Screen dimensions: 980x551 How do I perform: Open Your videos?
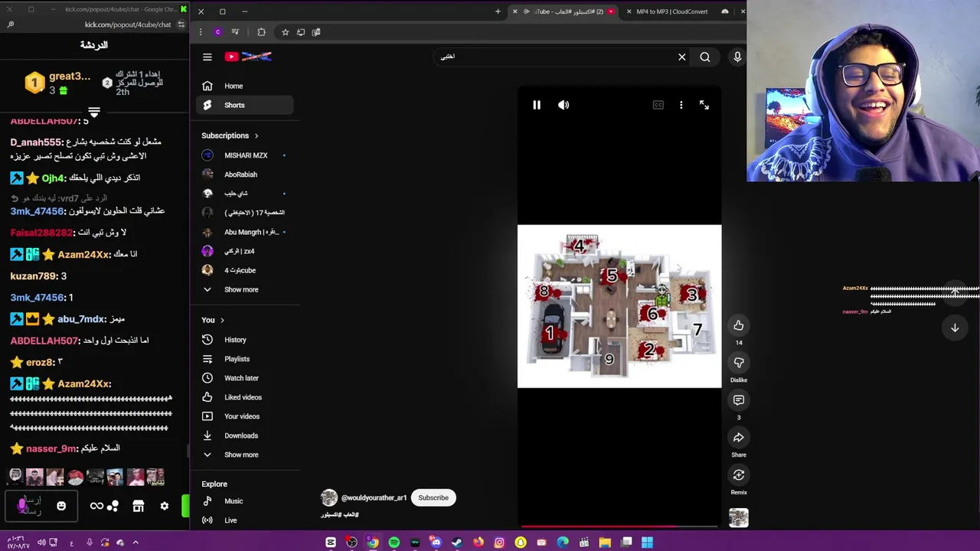[245, 416]
